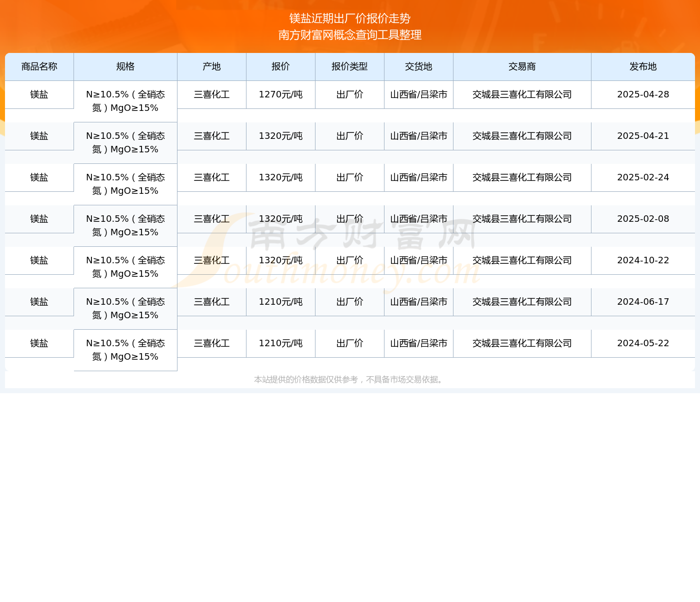The image size is (700, 602).
Task: Click 出厂价 in the 2025-02-24 row
Action: click(350, 177)
